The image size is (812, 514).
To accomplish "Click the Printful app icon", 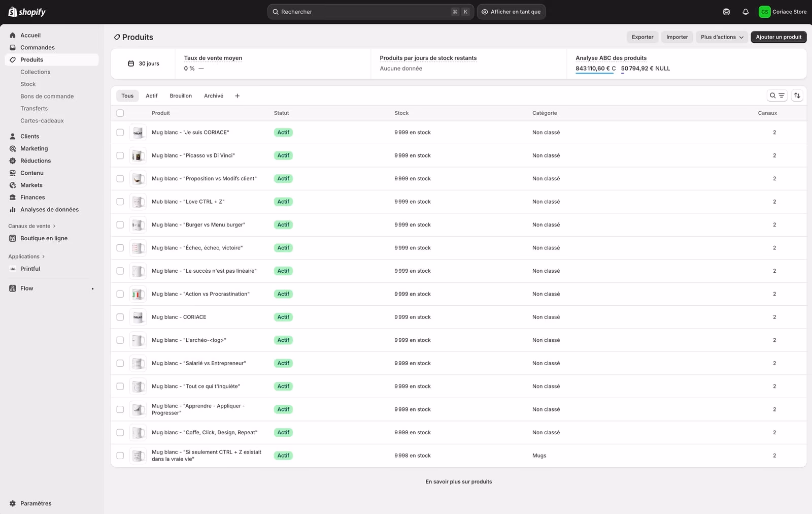I will click(x=13, y=269).
